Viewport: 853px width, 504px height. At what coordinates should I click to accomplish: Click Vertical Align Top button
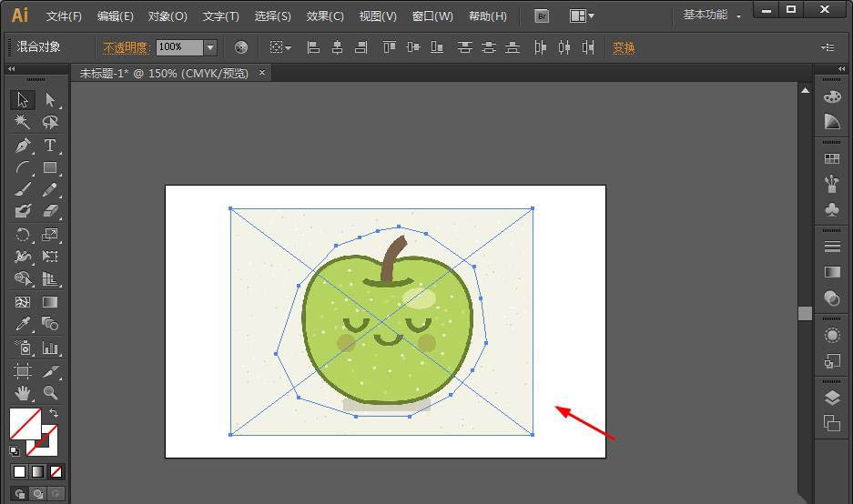[x=389, y=47]
